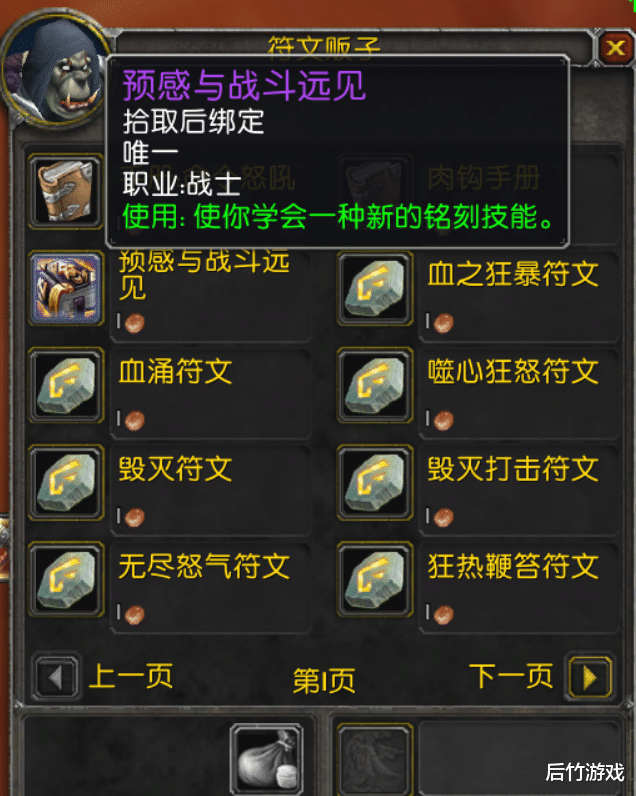Click the 无尽怒气符文 item name
Viewport: 636px width, 796px height.
204,566
